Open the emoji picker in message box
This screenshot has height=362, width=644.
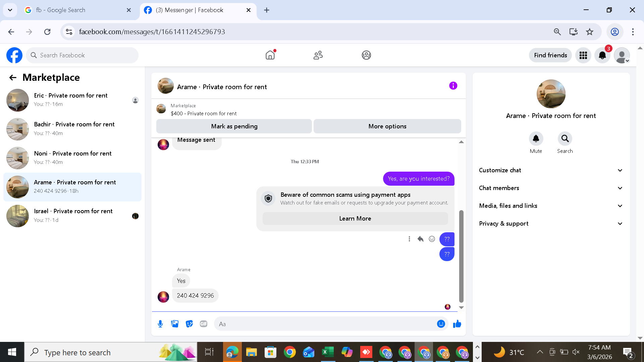click(x=441, y=324)
